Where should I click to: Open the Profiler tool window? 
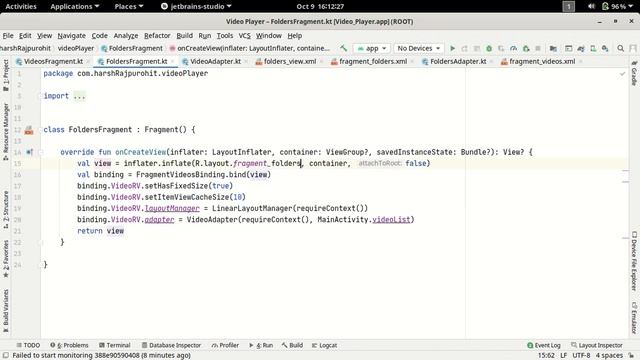[225, 345]
